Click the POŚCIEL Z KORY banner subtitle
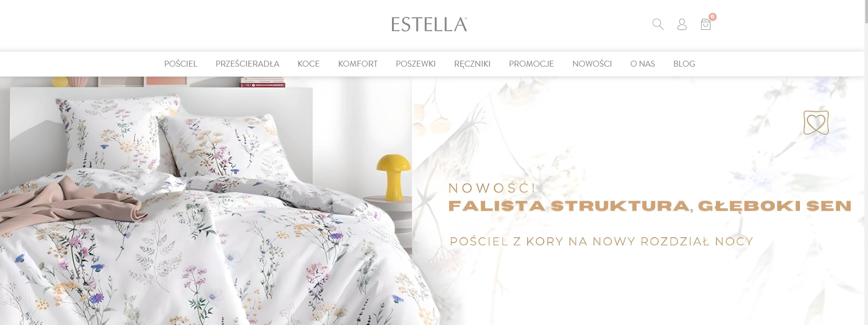Viewport: 868px width, 325px height. [x=601, y=241]
